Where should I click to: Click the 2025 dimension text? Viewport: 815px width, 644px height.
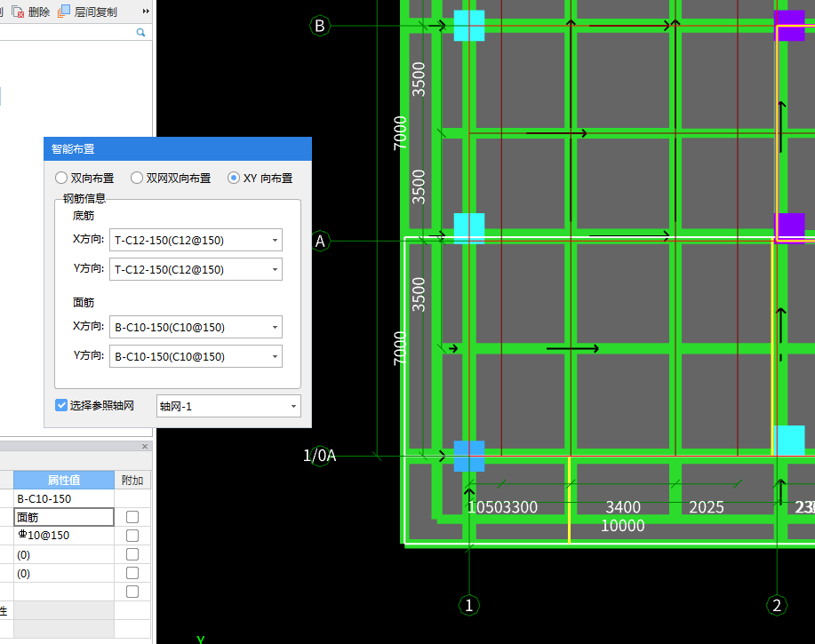pos(707,507)
